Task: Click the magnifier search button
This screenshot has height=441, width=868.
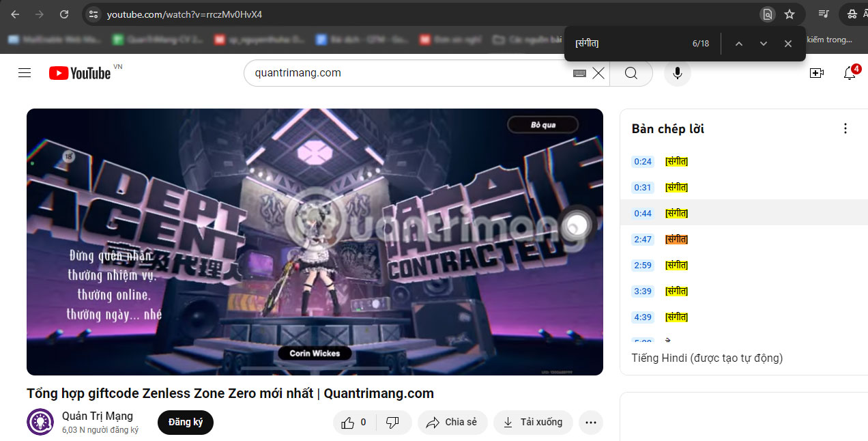Action: click(x=631, y=73)
